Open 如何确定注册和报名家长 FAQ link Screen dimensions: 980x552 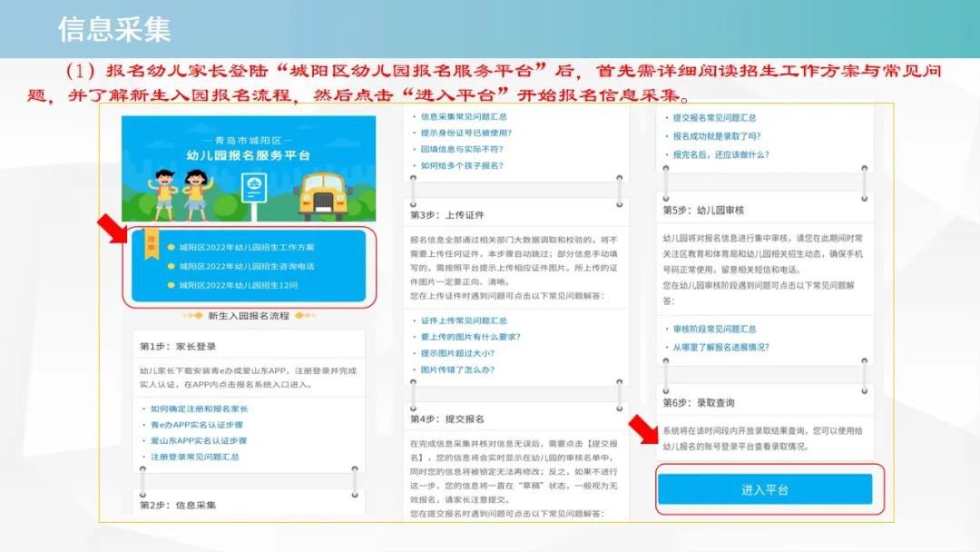199,409
